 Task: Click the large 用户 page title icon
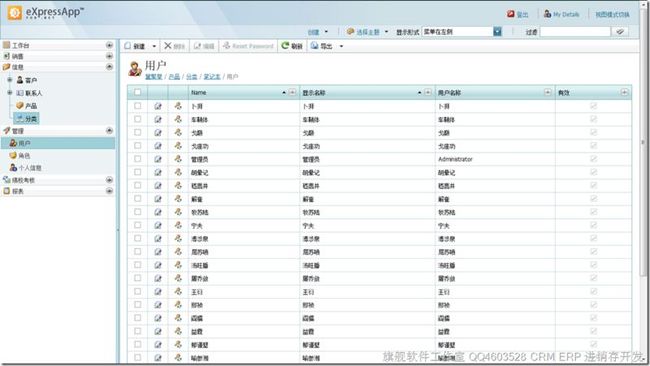(135, 69)
